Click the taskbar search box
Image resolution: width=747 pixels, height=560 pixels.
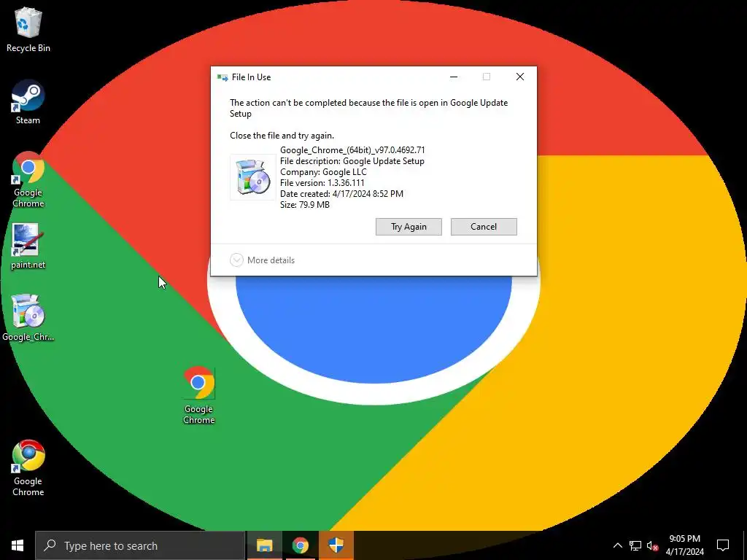pos(140,545)
